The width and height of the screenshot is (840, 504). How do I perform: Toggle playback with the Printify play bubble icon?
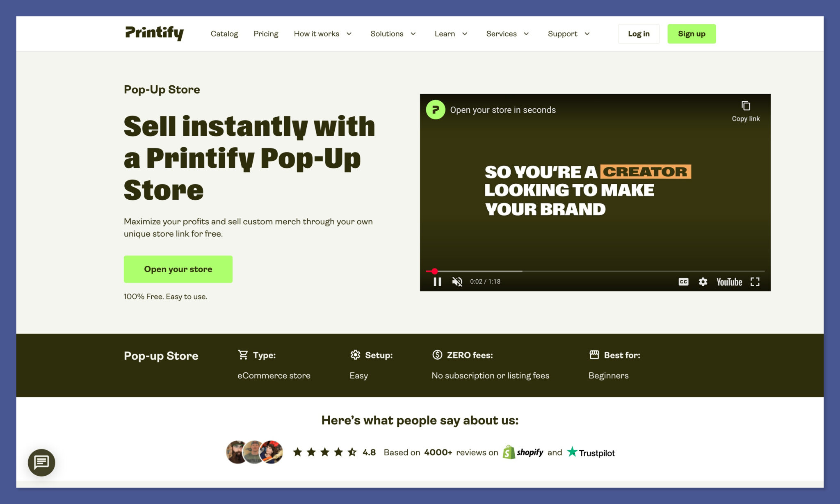pos(435,109)
